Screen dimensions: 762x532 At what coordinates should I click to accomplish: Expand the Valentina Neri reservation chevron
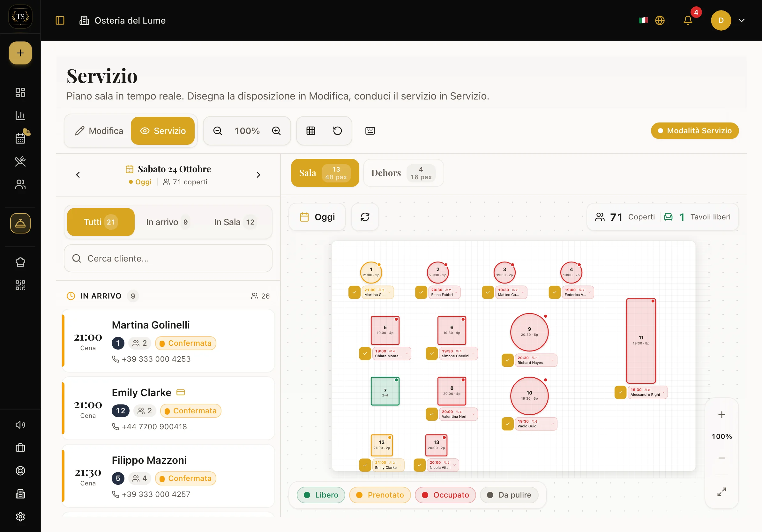[x=473, y=414]
